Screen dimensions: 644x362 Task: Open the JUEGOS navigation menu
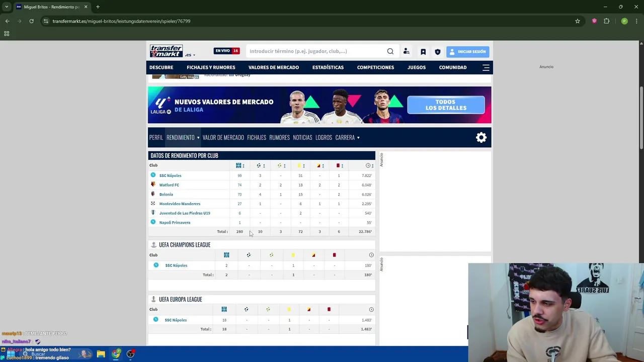click(417, 67)
